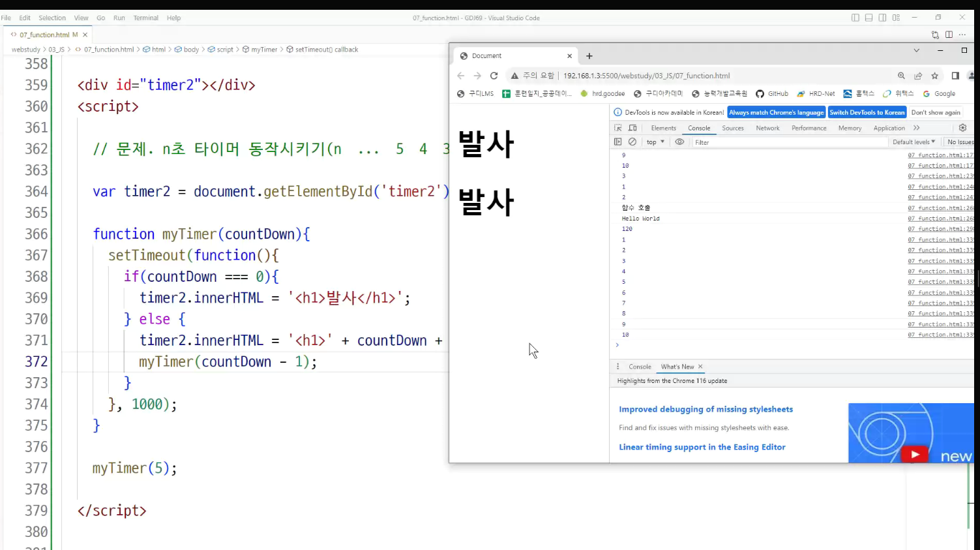Expand 03_JS breadcrumb segment
The image size is (980, 550).
point(57,50)
